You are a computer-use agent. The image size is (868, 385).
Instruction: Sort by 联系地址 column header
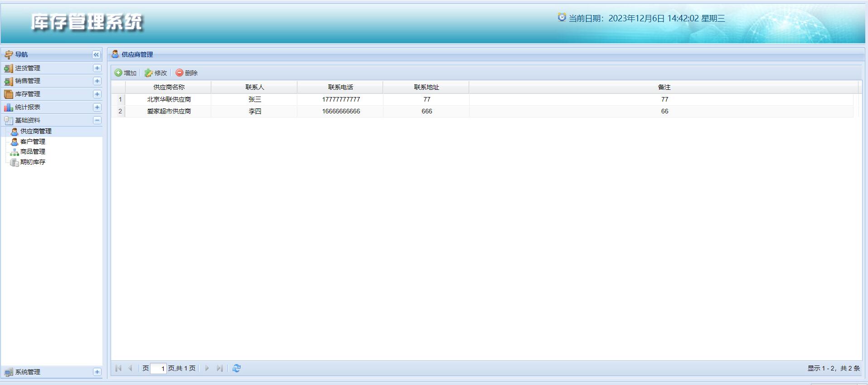click(426, 87)
